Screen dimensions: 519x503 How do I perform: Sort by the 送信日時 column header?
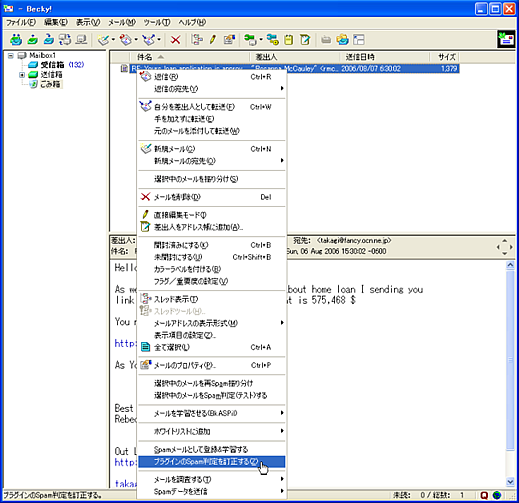[384, 57]
